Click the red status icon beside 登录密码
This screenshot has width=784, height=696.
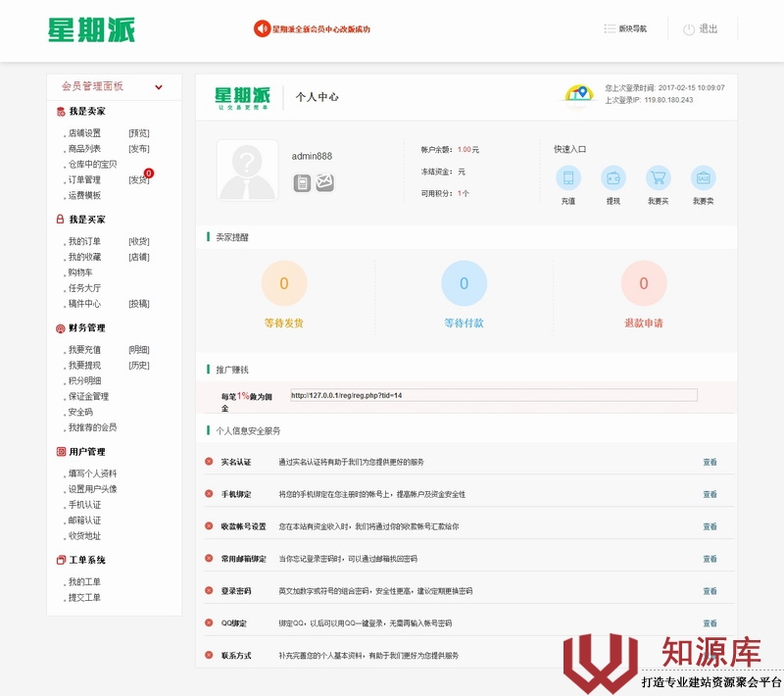click(x=209, y=590)
